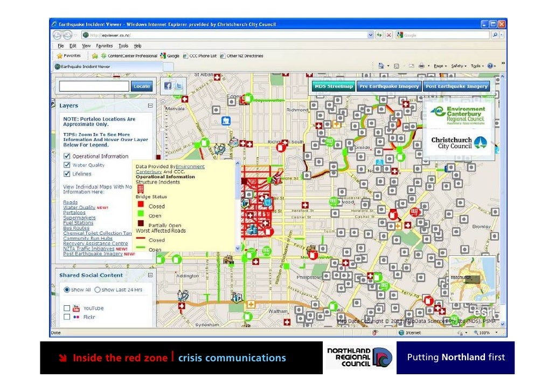Viewport: 555px width, 392px height.
Task: Click the RSS feeds icon
Action: click(397, 66)
